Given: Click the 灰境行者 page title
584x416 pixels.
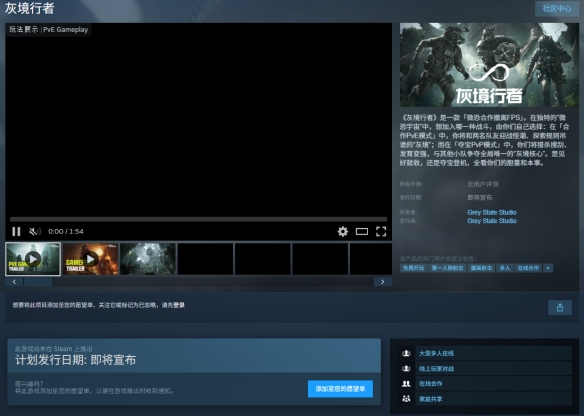Looking at the screenshot, I should 30,8.
